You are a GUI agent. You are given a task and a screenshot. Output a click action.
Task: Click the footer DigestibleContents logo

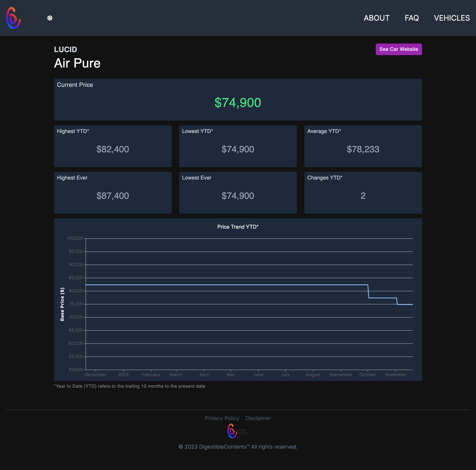click(238, 431)
